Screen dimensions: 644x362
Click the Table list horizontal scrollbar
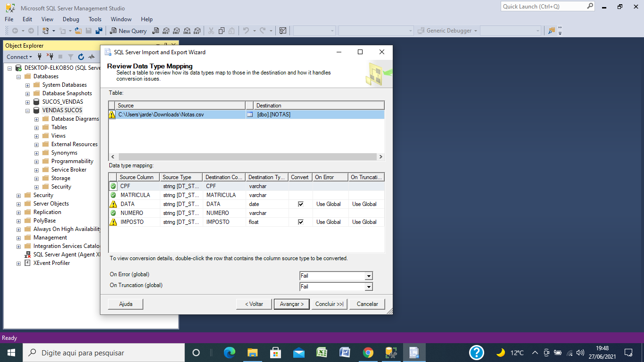[247, 156]
